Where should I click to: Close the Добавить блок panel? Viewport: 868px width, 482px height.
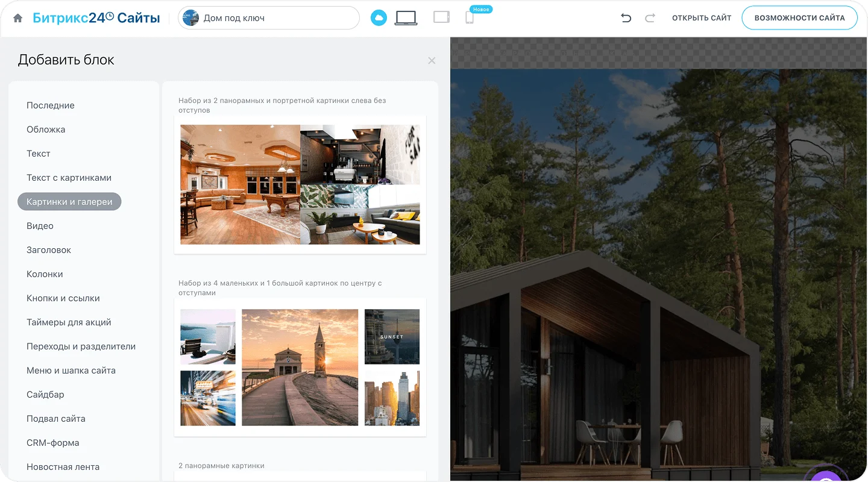(432, 60)
